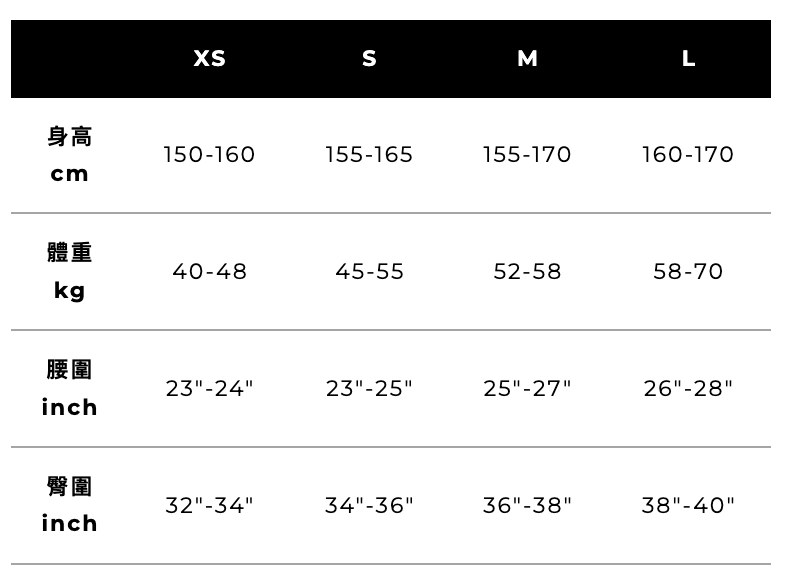
Task: Click the L height value 160-170
Action: coord(688,155)
